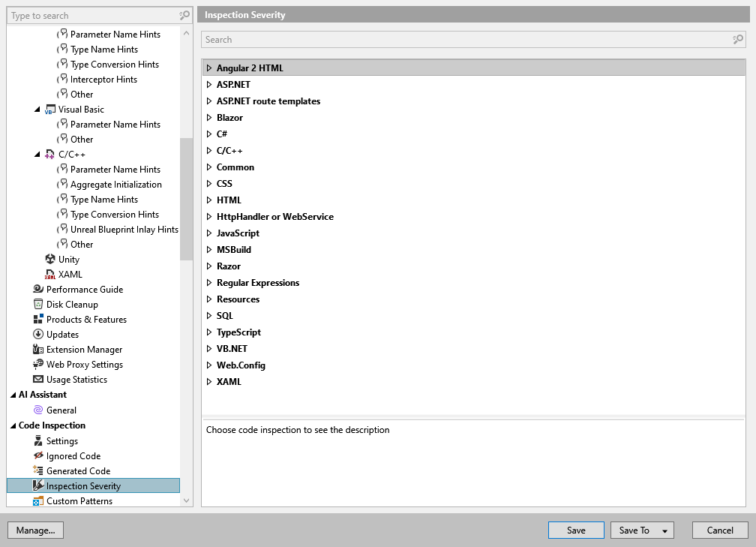This screenshot has width=756, height=547.
Task: Select HttpHandler or WebService category
Action: click(274, 217)
